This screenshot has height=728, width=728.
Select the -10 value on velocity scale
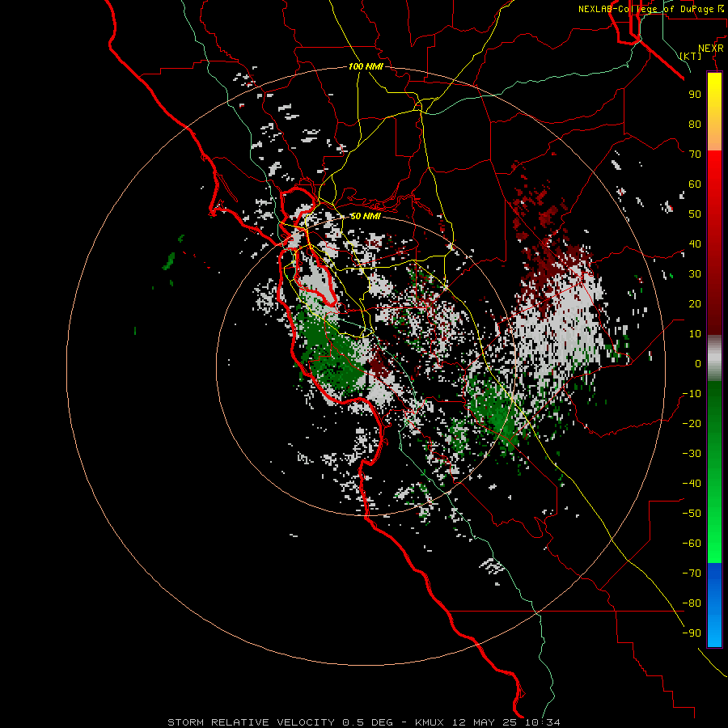pyautogui.click(x=692, y=394)
